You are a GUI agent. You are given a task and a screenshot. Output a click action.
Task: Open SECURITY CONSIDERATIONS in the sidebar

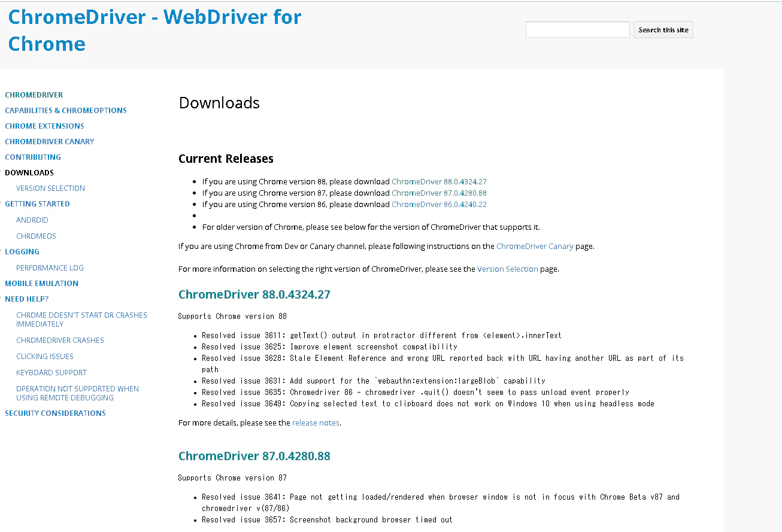pyautogui.click(x=55, y=413)
